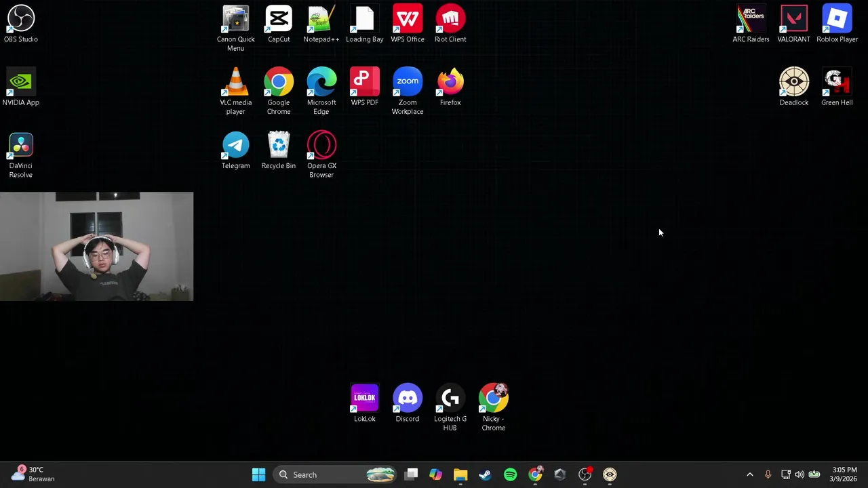
Task: Open the OBS Studio taskbar icon
Action: coord(585,474)
